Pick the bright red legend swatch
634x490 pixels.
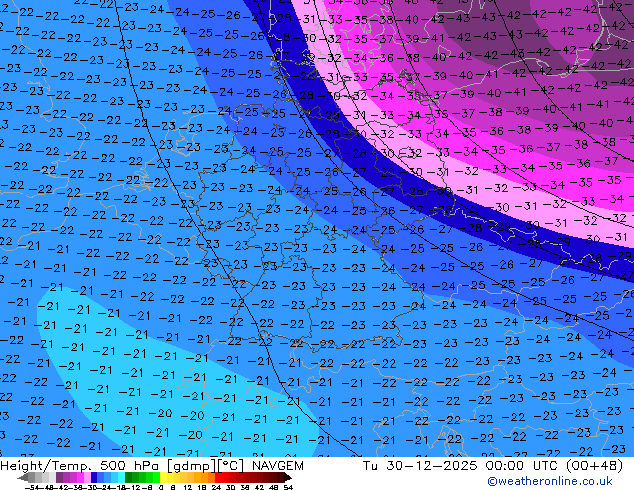point(218,477)
